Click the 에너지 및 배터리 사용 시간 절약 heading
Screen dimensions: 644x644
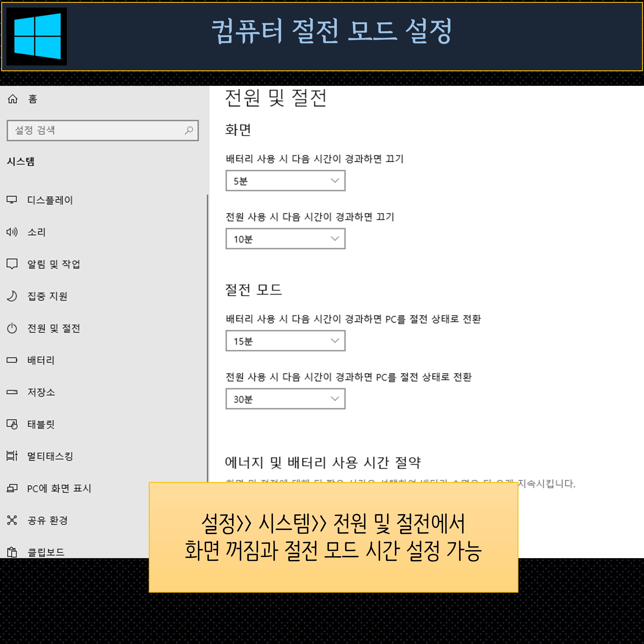pyautogui.click(x=323, y=462)
